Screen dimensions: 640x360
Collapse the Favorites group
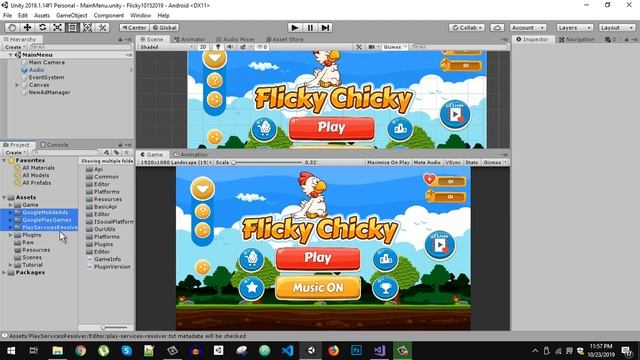[4, 160]
